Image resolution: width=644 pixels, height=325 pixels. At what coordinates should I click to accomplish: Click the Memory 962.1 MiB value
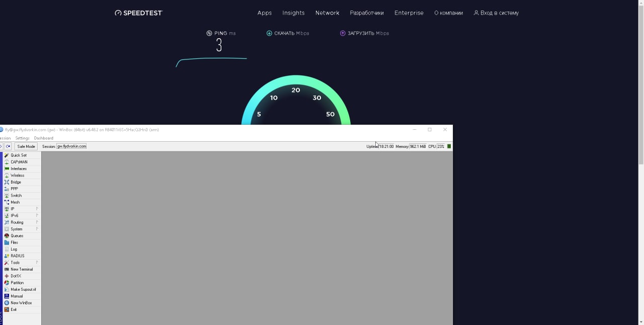pyautogui.click(x=418, y=146)
